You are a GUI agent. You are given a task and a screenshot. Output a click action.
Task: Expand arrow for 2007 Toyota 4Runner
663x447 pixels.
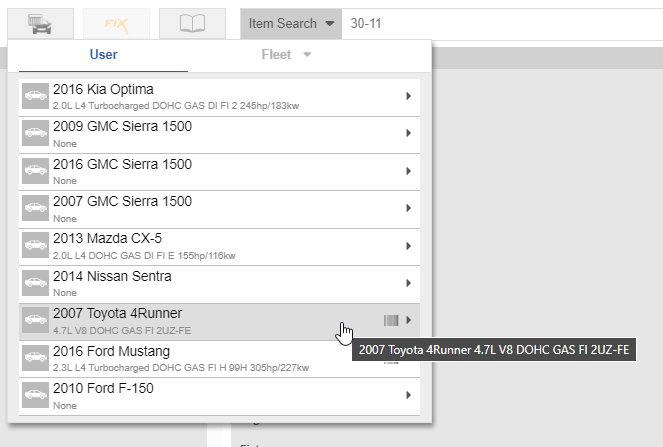click(408, 320)
